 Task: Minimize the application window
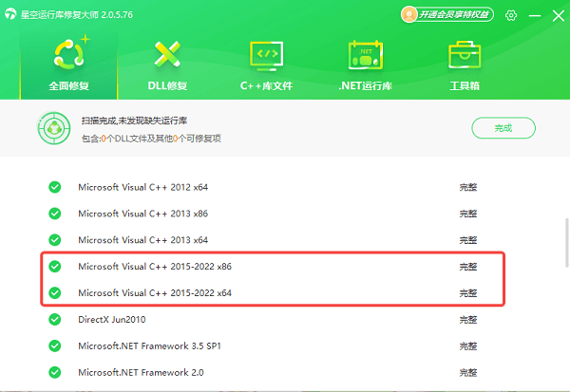point(534,15)
